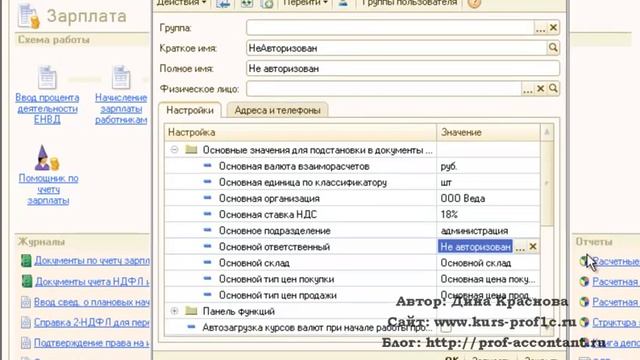Select the Основной склад setting row
The height and width of the screenshot is (360, 640).
[x=353, y=263]
